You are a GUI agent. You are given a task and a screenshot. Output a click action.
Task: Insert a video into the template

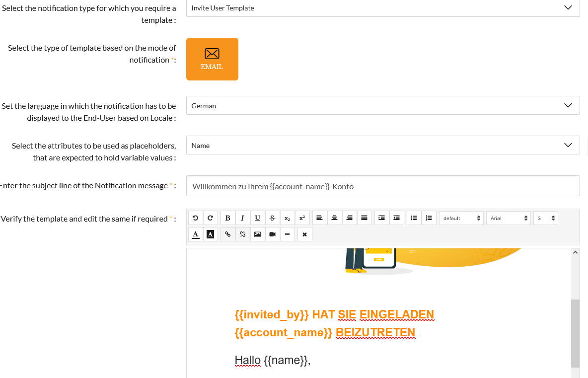pyautogui.click(x=272, y=234)
